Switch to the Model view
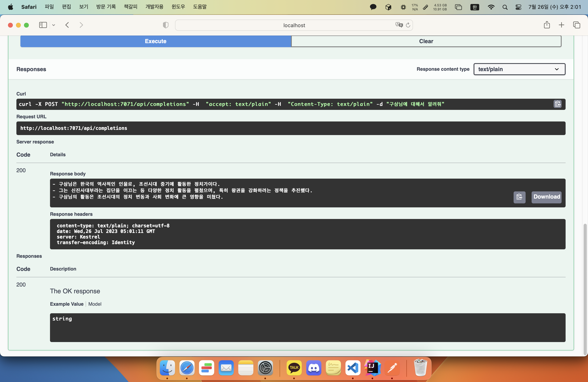The image size is (588, 382). 95,304
